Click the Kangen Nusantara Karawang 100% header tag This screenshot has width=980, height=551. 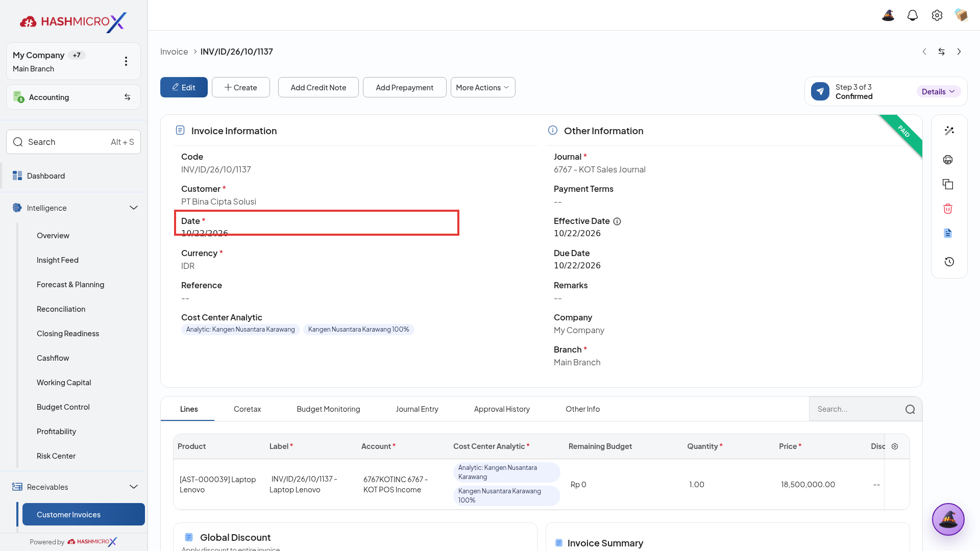(x=359, y=330)
